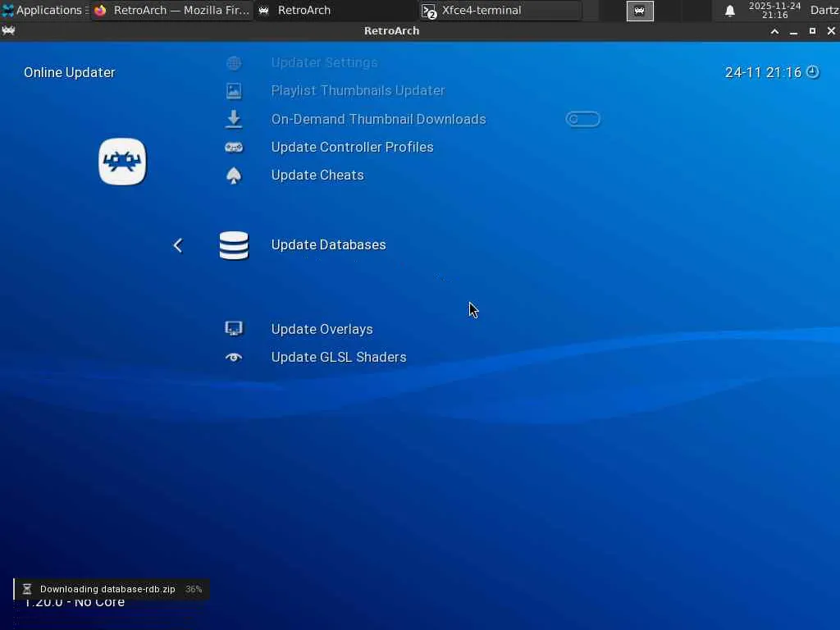This screenshot has height=630, width=840.
Task: Click the gamepad icon for Controller Profiles
Action: click(x=234, y=148)
